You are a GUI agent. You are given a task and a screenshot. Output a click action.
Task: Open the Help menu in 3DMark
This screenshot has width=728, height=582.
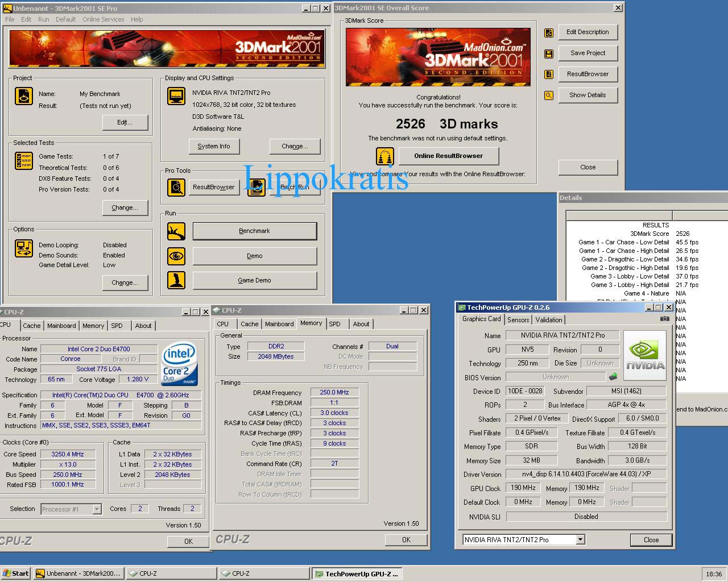pos(136,19)
